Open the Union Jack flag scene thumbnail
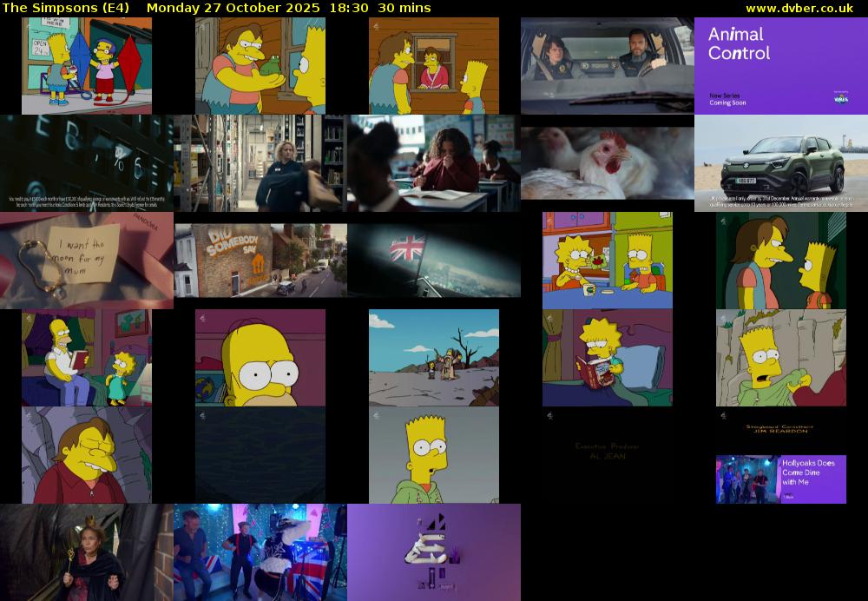The image size is (868, 601). [x=432, y=258]
